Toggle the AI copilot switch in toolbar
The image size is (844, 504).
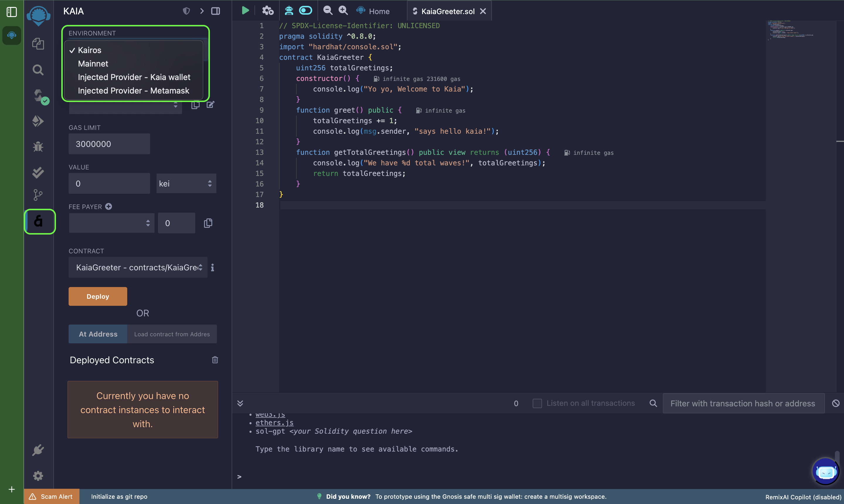(x=305, y=11)
